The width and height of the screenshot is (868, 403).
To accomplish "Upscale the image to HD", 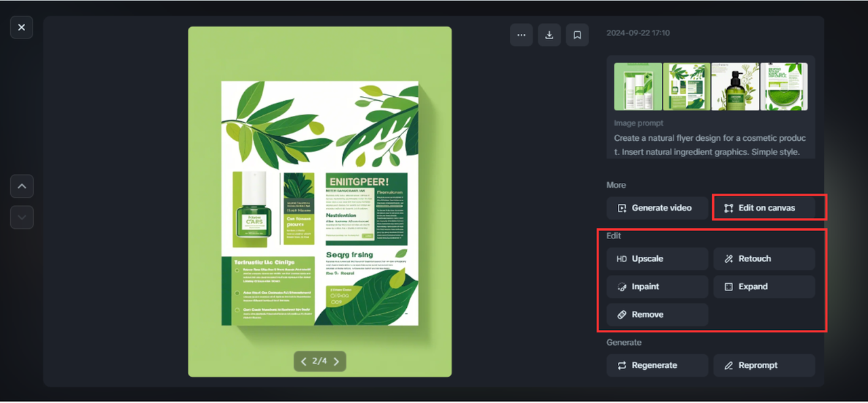I will [x=657, y=259].
